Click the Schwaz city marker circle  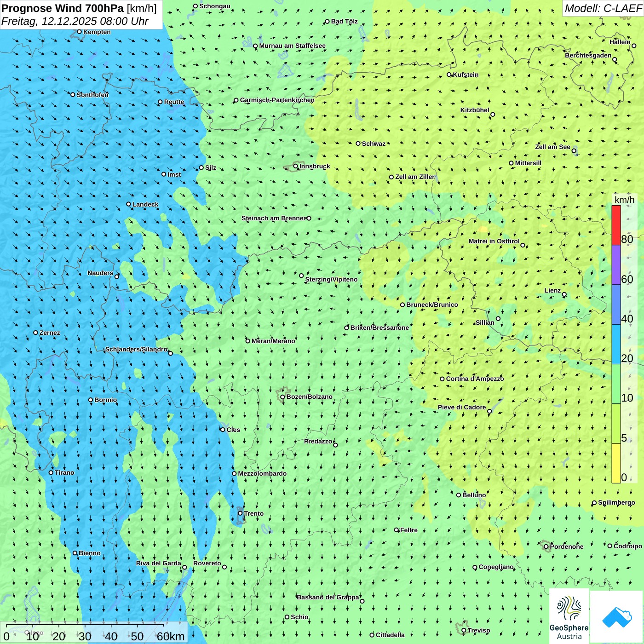point(358,144)
